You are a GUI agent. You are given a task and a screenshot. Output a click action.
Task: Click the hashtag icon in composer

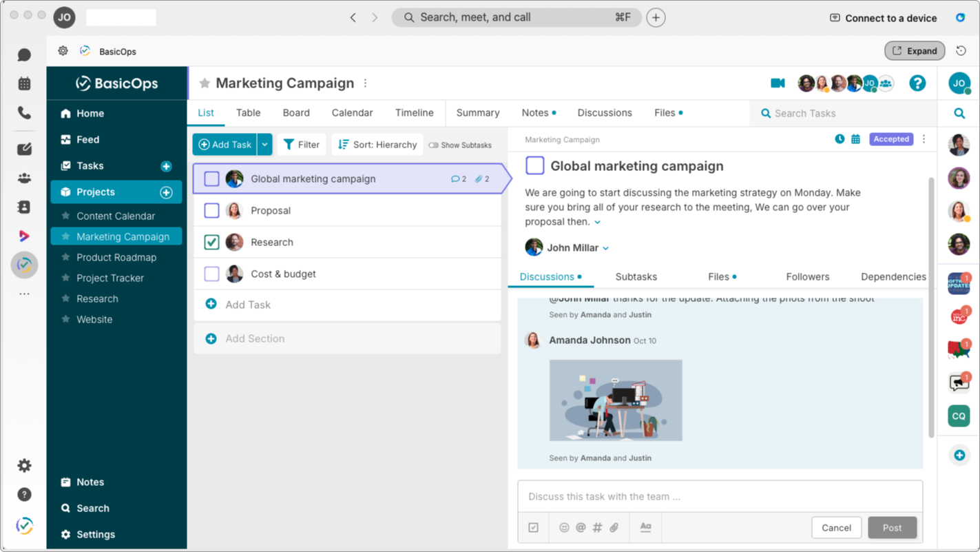pos(597,527)
